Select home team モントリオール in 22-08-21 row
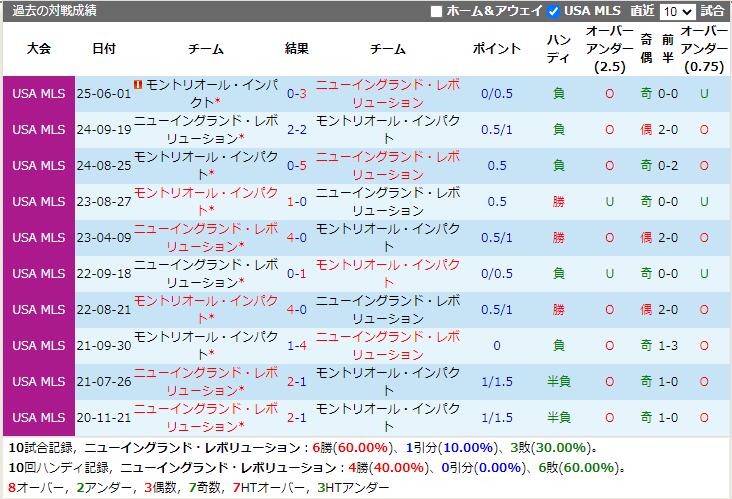 point(206,309)
